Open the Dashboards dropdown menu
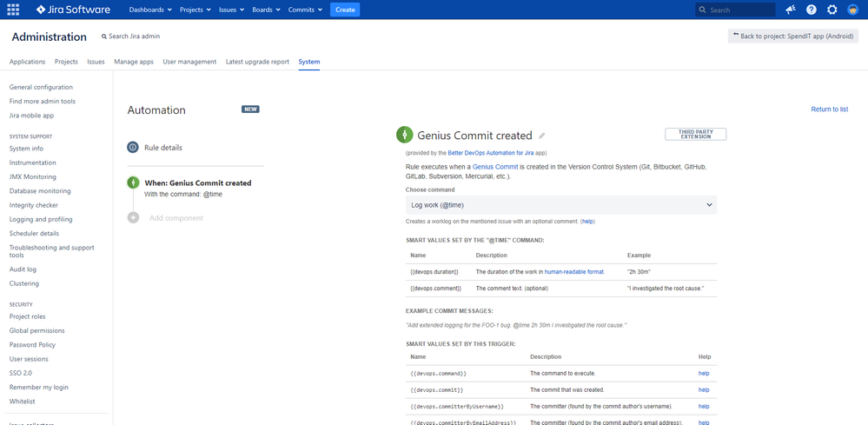The image size is (868, 425). pyautogui.click(x=150, y=10)
